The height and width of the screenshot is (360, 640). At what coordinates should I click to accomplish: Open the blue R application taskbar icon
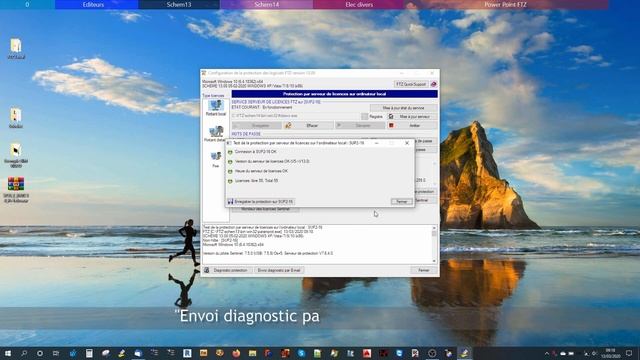click(187, 353)
